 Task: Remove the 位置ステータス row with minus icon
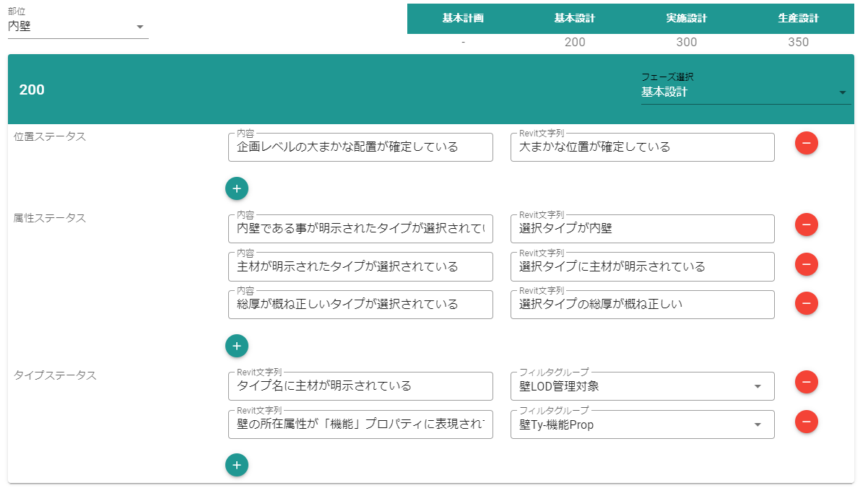point(806,143)
